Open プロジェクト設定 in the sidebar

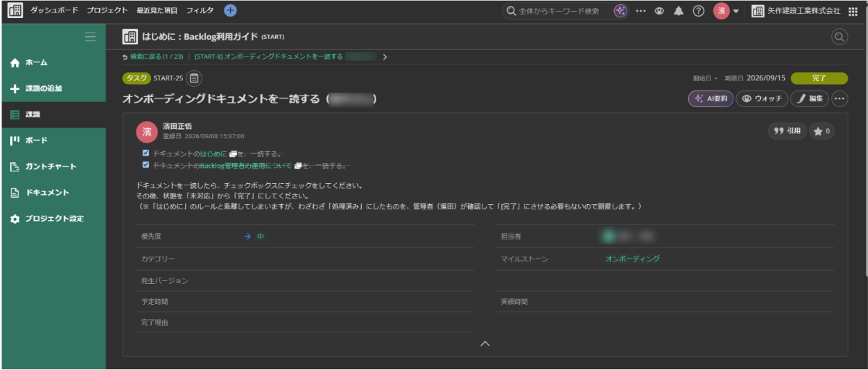coord(54,219)
